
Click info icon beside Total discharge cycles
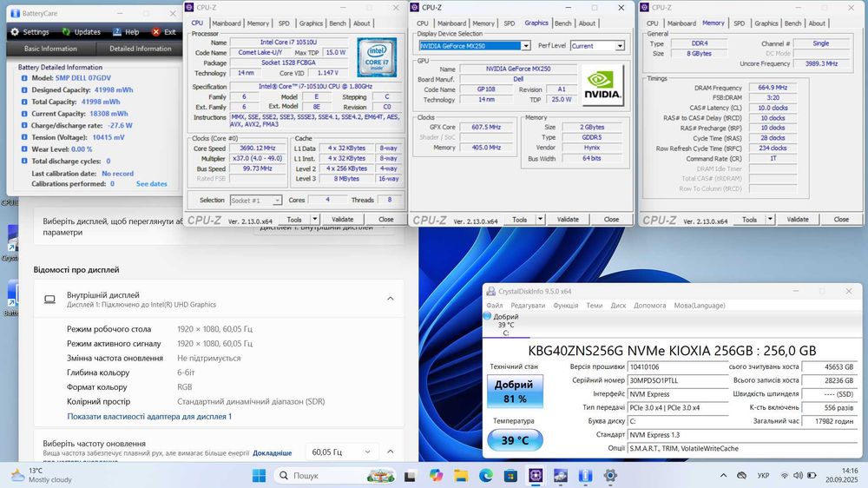pos(24,162)
